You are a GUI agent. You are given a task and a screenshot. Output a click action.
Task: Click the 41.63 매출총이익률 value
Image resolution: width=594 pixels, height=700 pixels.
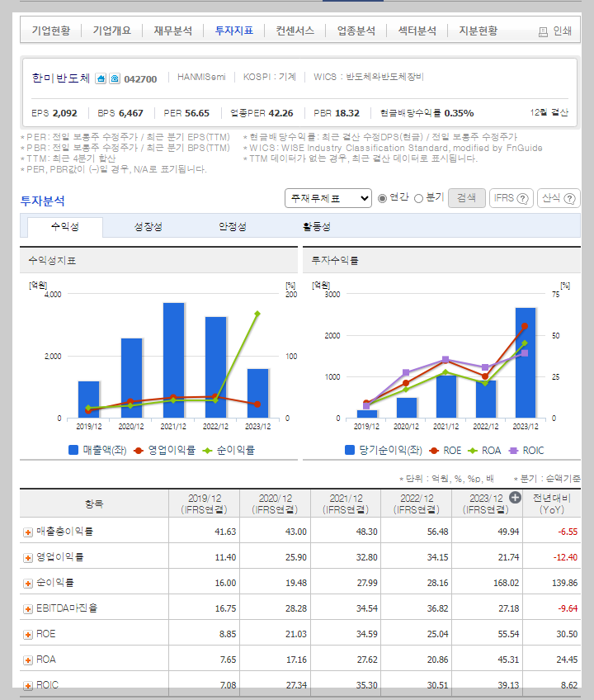tap(225, 532)
